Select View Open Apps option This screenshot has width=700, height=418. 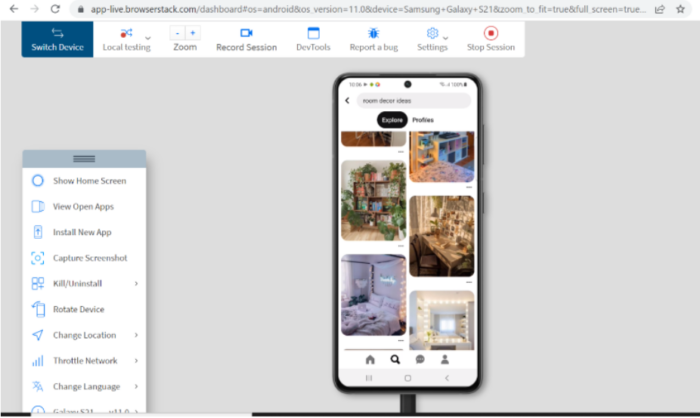coord(84,206)
